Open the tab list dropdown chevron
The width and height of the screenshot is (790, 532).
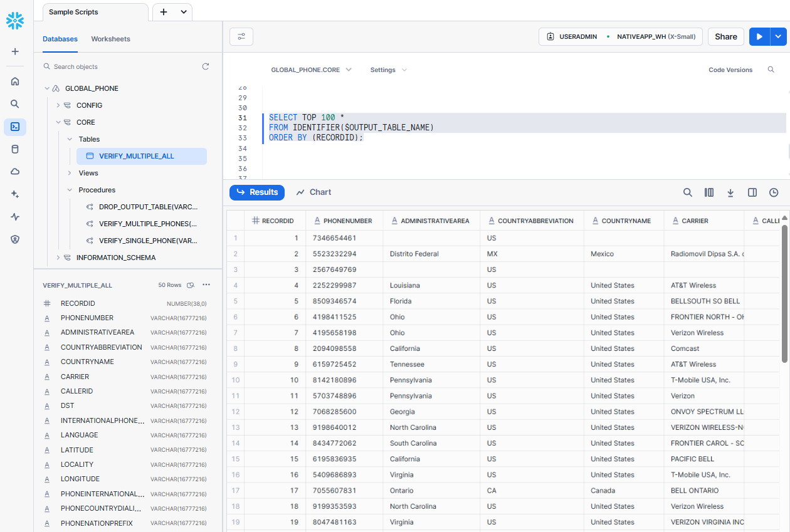[x=184, y=12]
